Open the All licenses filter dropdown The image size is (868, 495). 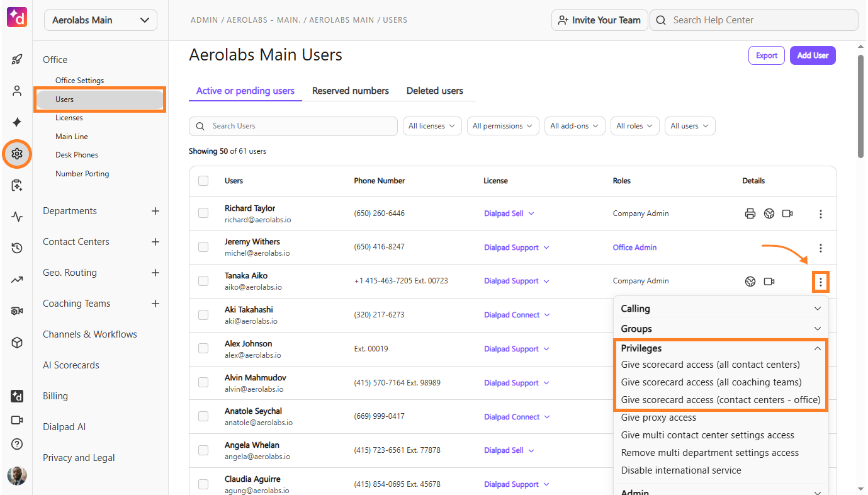point(432,126)
